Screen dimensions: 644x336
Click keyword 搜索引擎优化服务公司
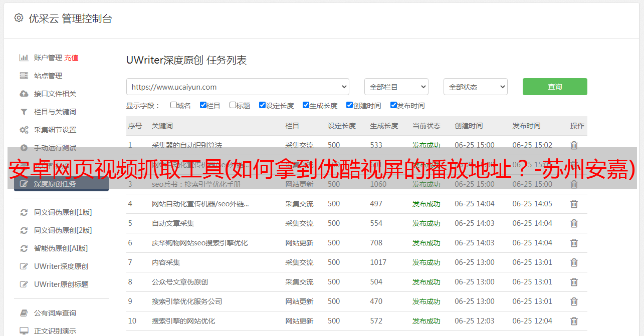tap(187, 301)
